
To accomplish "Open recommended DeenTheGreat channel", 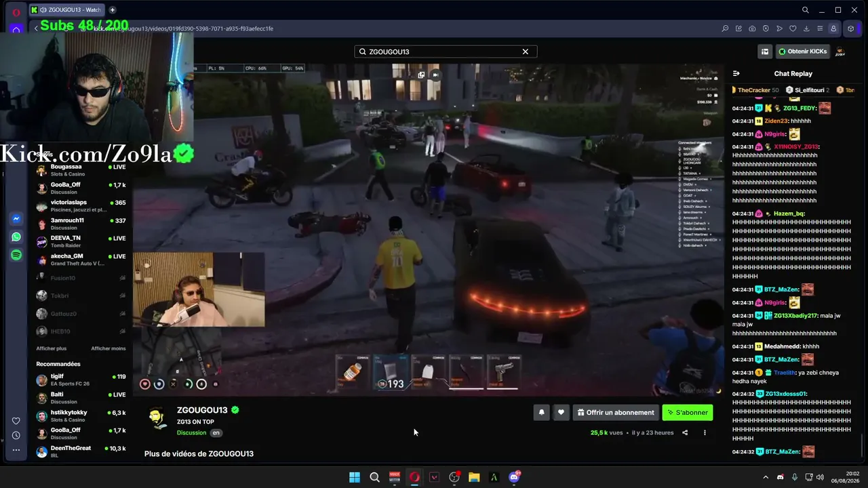I will click(81, 451).
